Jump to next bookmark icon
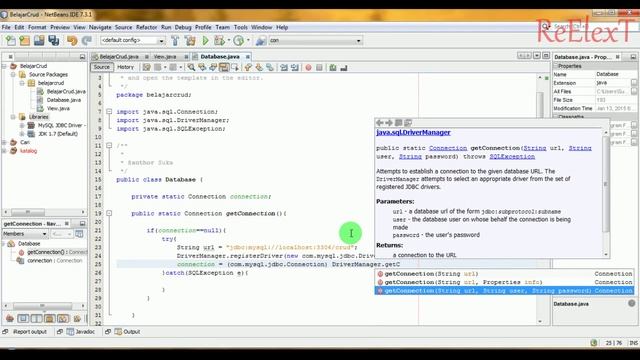Viewport: 640px width, 360px height. [x=259, y=67]
